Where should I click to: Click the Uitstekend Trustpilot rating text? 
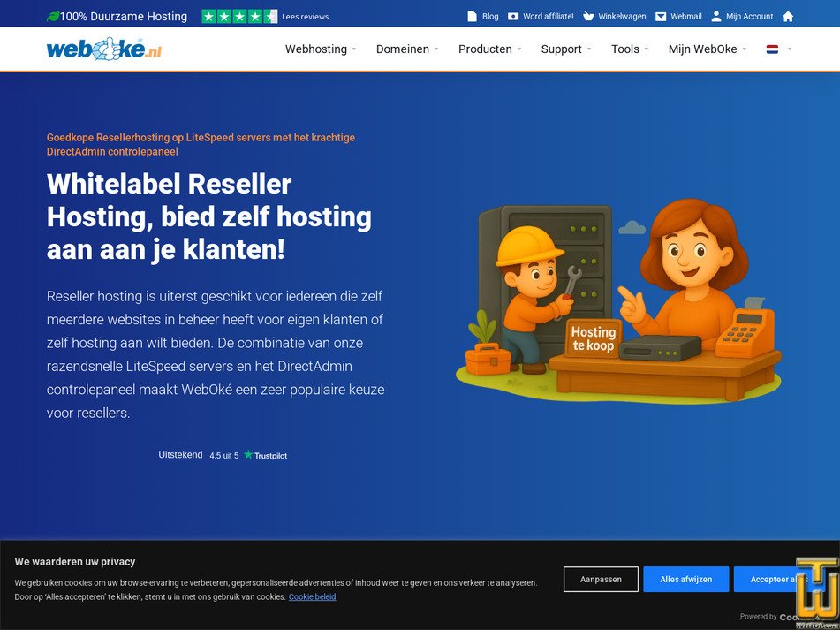tap(180, 455)
